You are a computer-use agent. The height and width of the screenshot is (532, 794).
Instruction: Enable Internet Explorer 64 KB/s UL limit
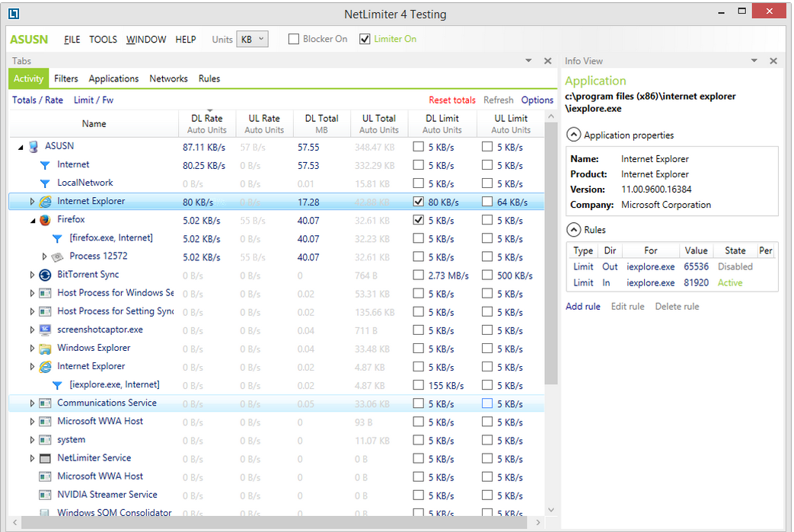tap(487, 202)
